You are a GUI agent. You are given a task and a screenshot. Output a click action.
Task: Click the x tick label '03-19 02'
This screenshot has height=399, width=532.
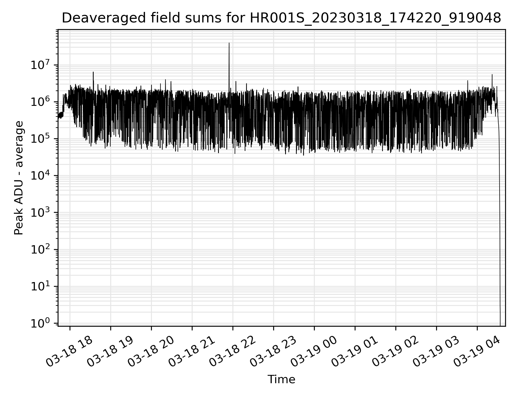[395, 352]
